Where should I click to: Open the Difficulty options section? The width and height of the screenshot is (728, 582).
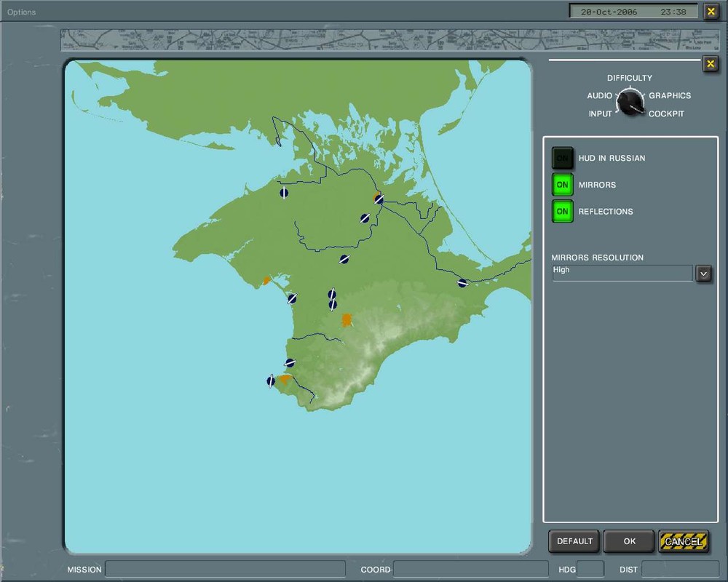coord(630,78)
